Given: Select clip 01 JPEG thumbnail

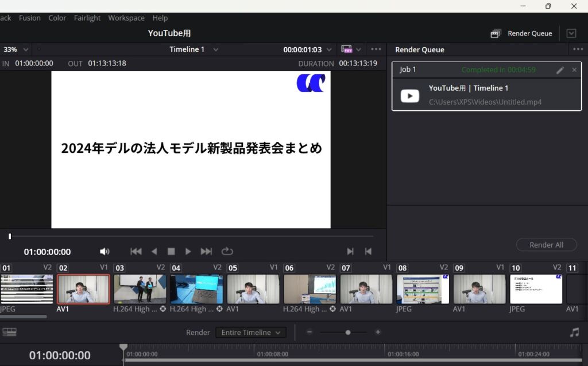Looking at the screenshot, I should pyautogui.click(x=26, y=289).
